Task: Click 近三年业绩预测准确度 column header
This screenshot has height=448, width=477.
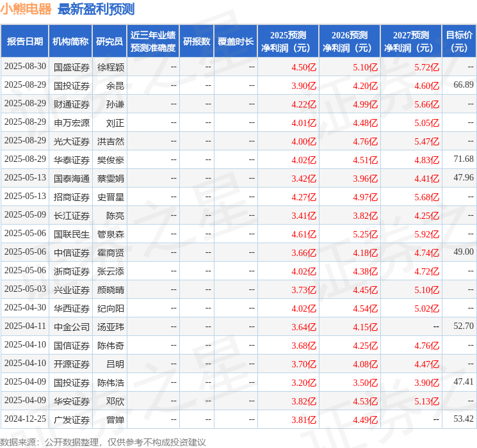Action: 152,42
